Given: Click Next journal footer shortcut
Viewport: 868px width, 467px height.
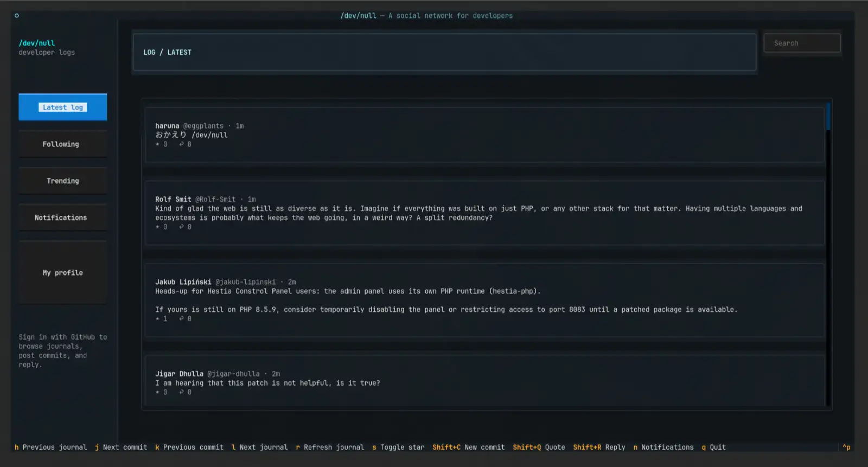Looking at the screenshot, I should (x=260, y=447).
